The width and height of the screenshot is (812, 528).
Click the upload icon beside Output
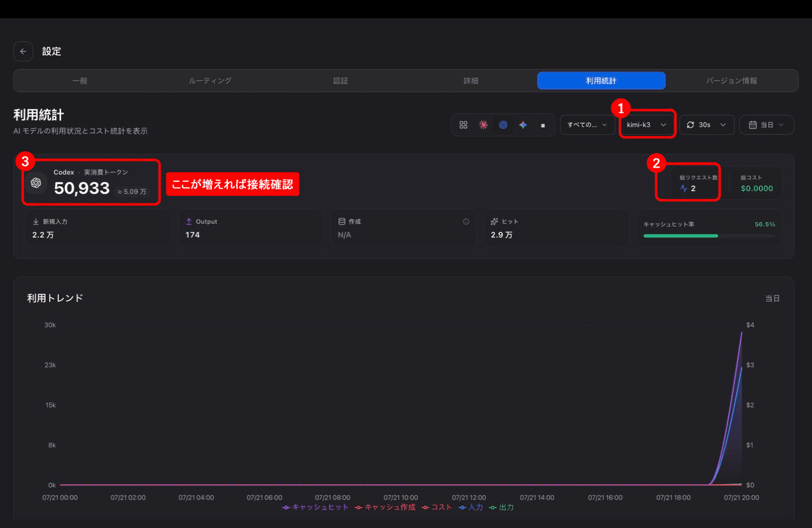pyautogui.click(x=189, y=221)
